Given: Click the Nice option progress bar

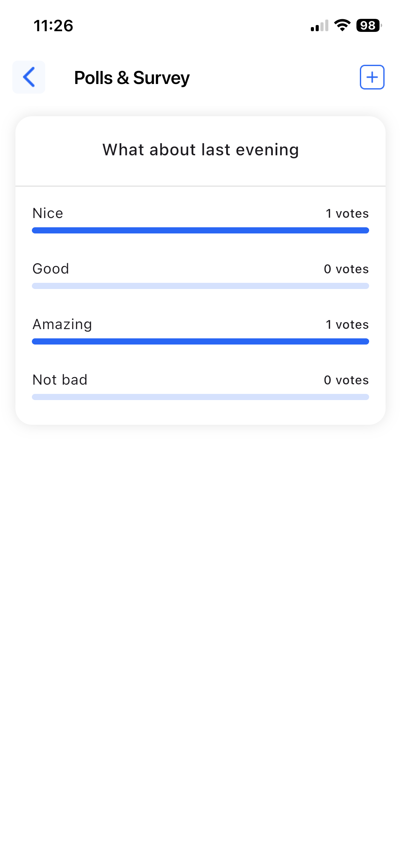Looking at the screenshot, I should (200, 230).
